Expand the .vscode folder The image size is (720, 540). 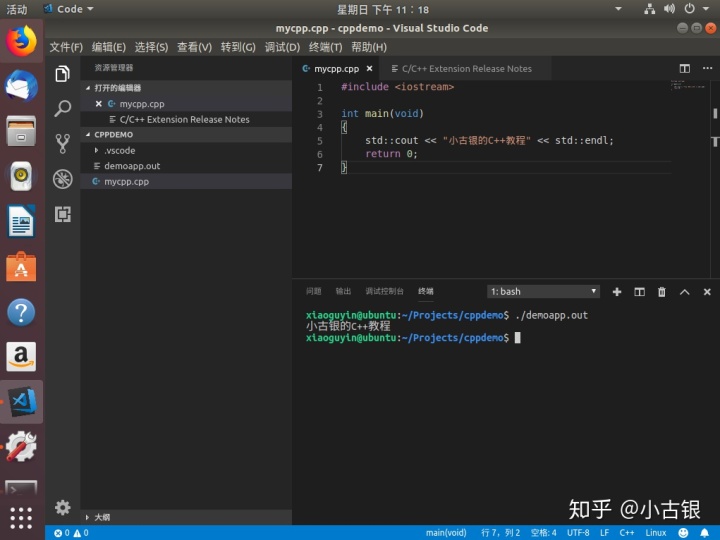pyautogui.click(x=186, y=150)
